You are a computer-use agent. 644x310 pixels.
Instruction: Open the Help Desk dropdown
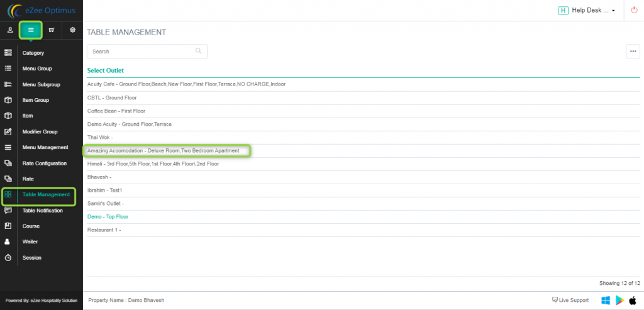pos(587,10)
